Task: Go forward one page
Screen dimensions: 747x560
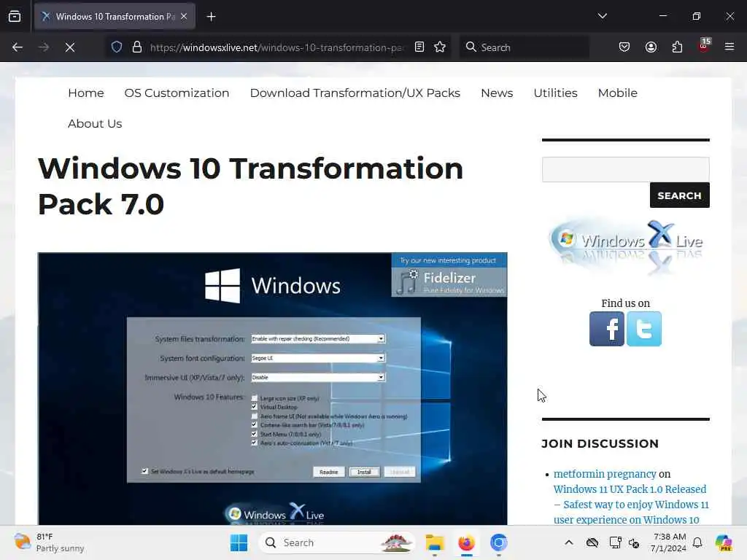Action: coord(44,47)
